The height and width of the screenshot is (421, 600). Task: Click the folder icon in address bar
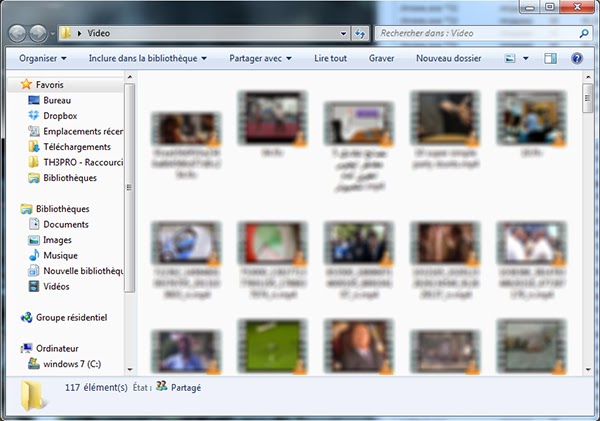click(66, 33)
